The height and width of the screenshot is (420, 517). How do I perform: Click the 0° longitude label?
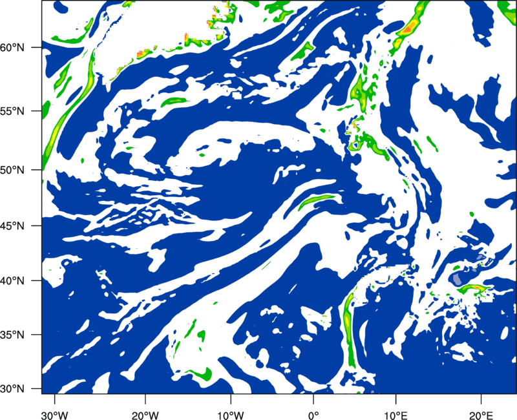[313, 415]
